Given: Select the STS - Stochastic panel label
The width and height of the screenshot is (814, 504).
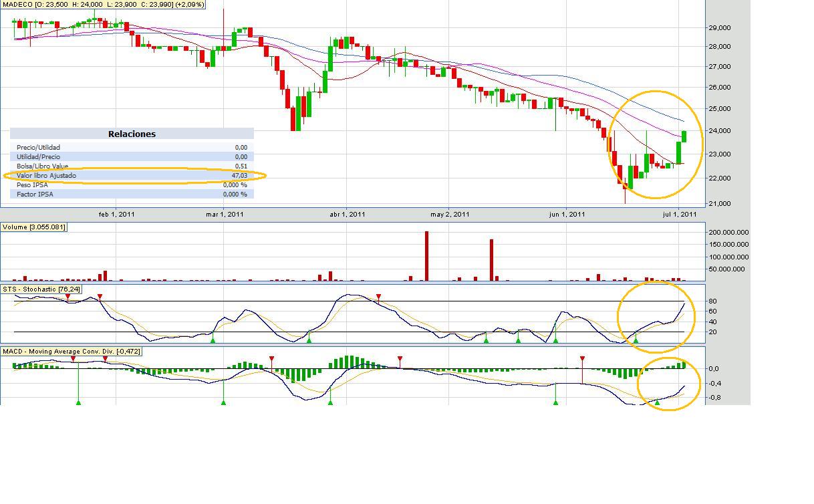Looking at the screenshot, I should coord(41,289).
